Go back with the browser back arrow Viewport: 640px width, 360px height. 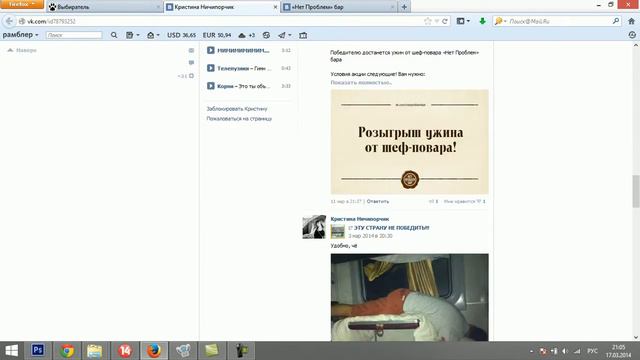(9, 21)
